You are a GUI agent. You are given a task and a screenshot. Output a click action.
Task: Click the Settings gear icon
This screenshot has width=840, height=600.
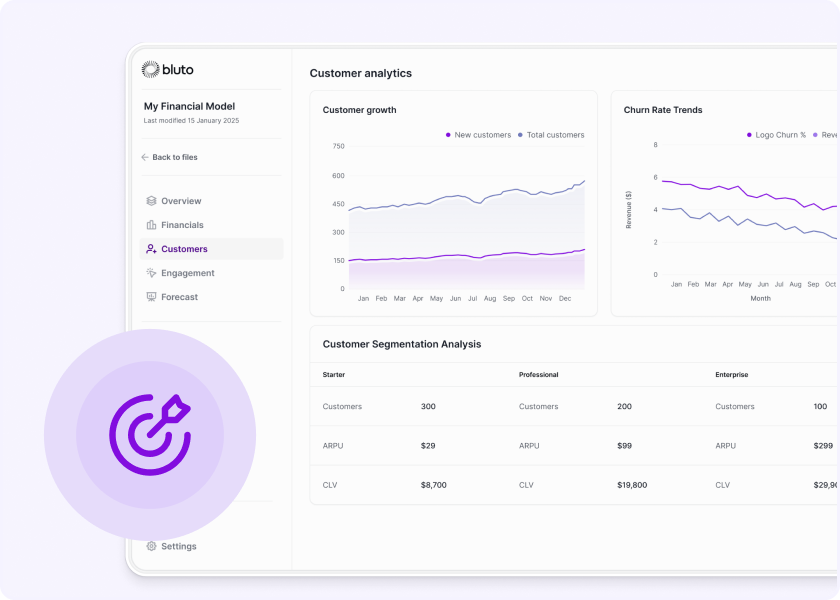[x=151, y=546]
